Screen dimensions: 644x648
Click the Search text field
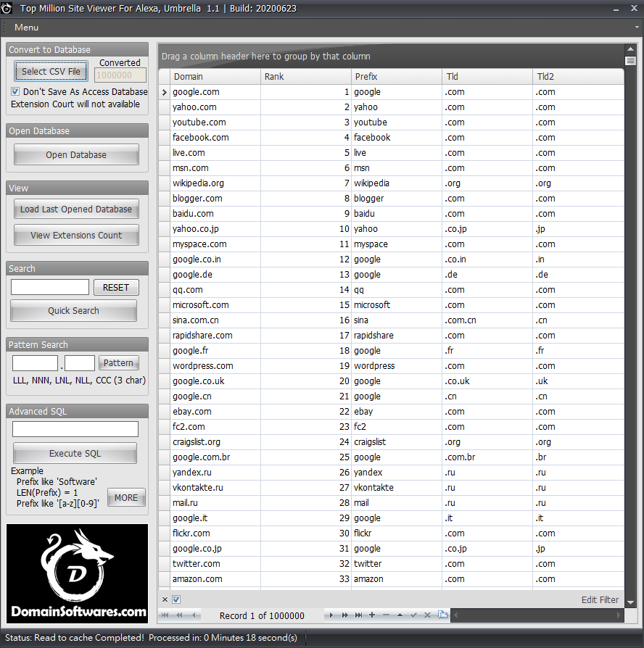(50, 287)
